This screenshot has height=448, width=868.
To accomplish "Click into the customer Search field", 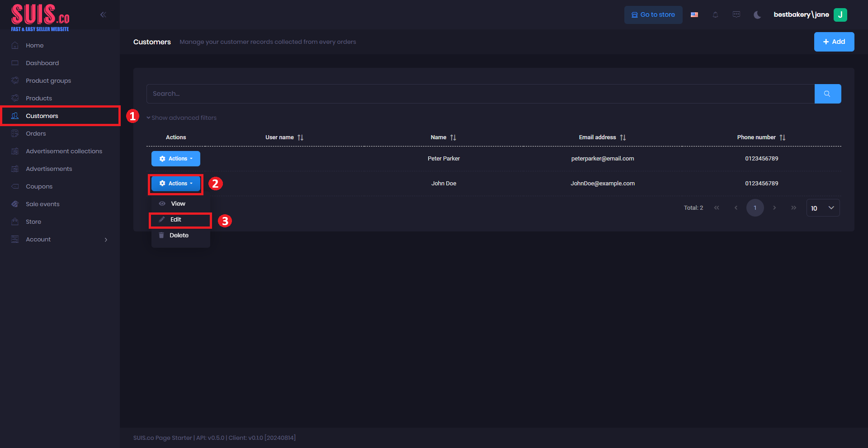I will click(480, 94).
